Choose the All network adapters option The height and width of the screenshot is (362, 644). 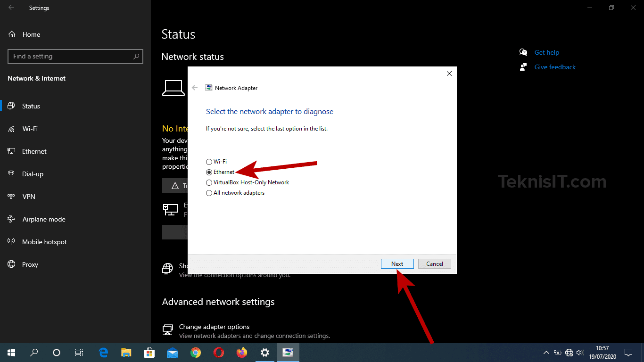tap(209, 193)
